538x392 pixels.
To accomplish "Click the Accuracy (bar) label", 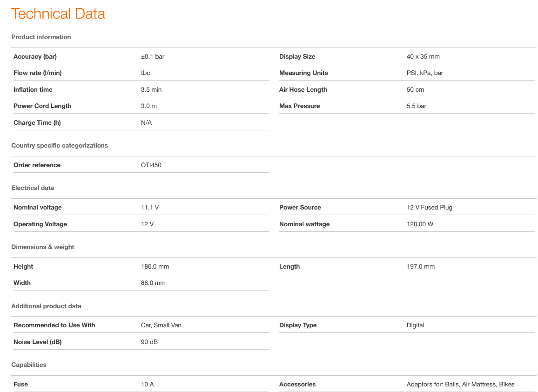I will (x=35, y=56).
